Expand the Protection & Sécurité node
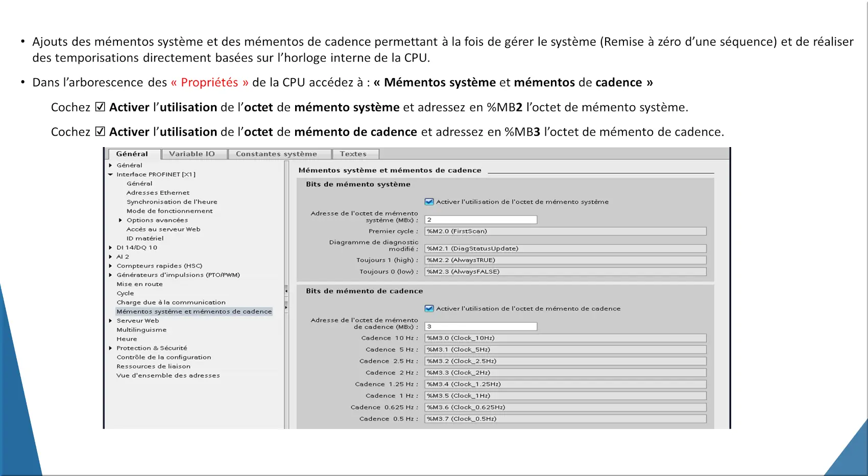 [110, 348]
